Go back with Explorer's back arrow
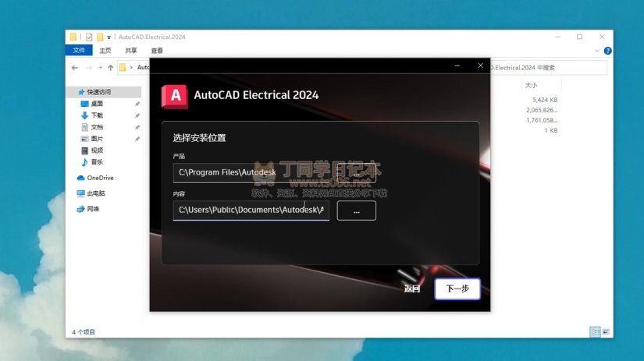This screenshot has width=644, height=361. point(75,68)
